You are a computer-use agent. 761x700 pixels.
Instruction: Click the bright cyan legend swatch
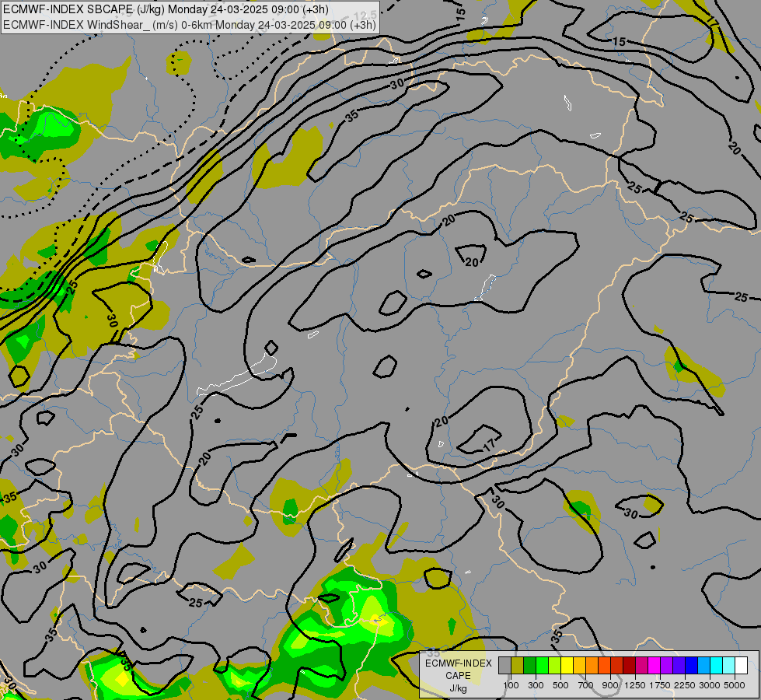click(x=717, y=665)
